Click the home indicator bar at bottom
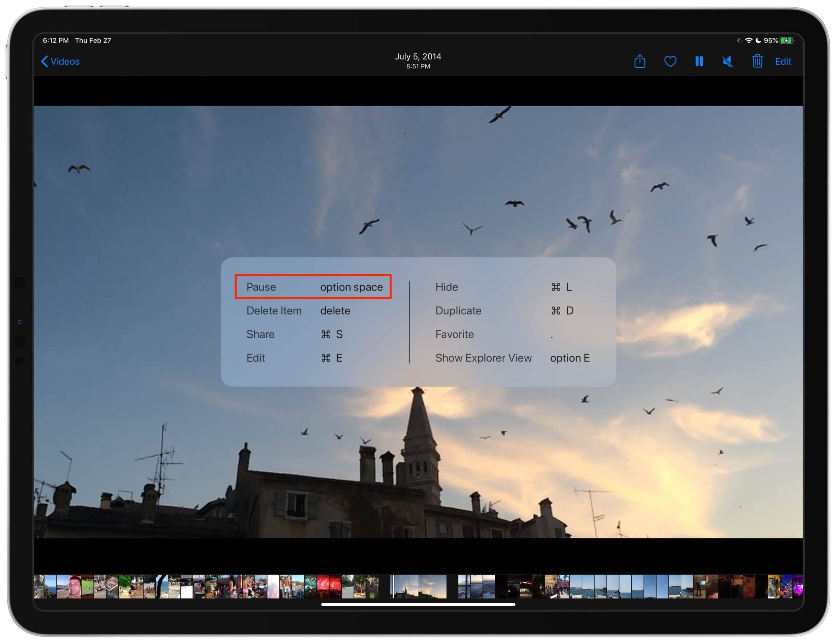Image resolution: width=837 pixels, height=644 pixels. tap(418, 604)
